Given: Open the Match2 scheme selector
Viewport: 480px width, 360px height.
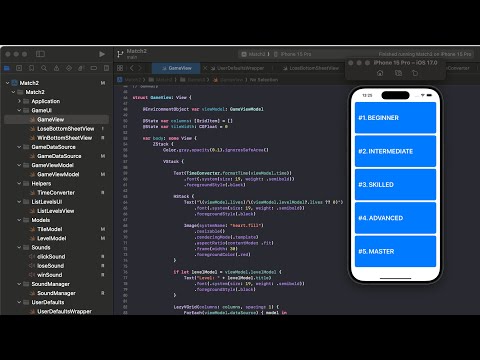Looking at the screenshot, I should pos(255,54).
